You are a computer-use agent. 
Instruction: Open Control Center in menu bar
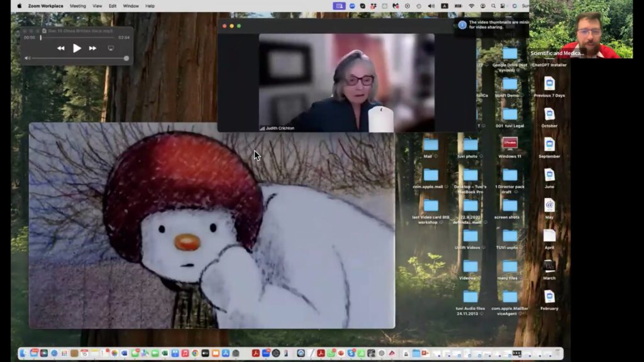(502, 6)
